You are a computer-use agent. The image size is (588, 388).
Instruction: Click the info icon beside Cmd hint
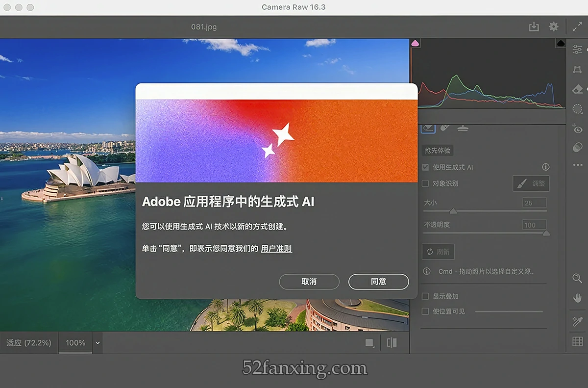coord(427,271)
